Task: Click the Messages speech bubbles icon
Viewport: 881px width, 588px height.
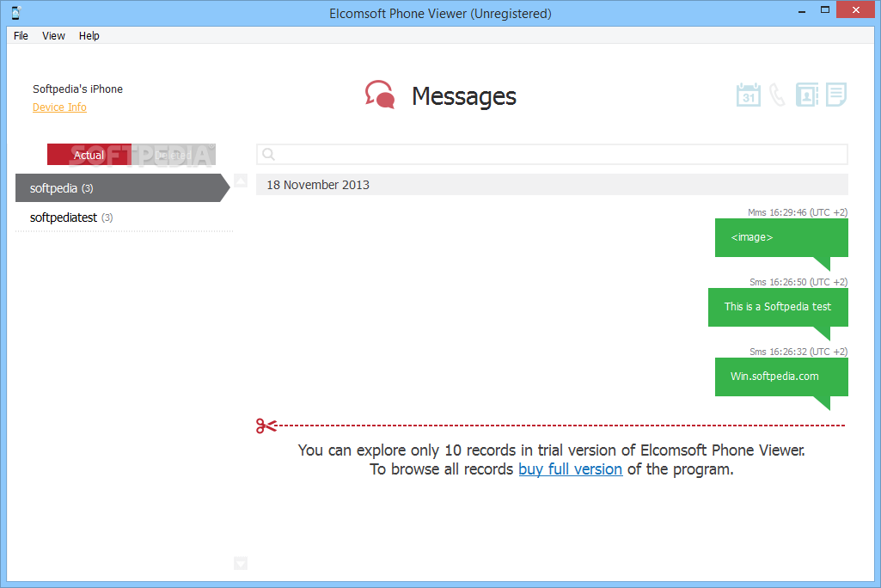Action: pyautogui.click(x=381, y=95)
